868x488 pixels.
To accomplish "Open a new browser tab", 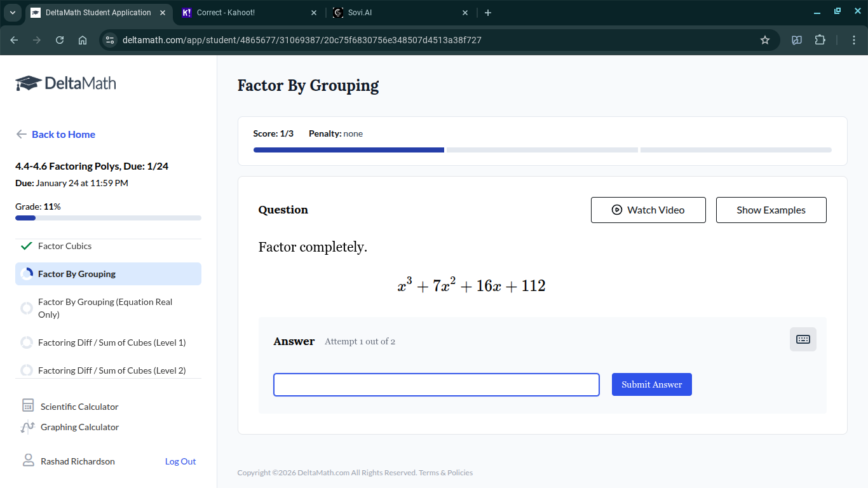I will pyautogui.click(x=488, y=13).
